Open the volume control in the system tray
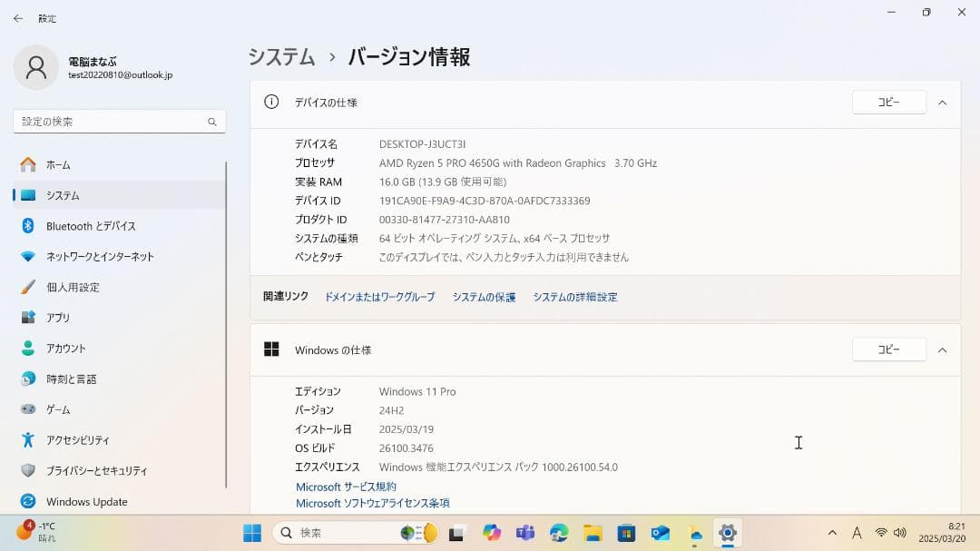Image resolution: width=980 pixels, height=551 pixels. 900,533
